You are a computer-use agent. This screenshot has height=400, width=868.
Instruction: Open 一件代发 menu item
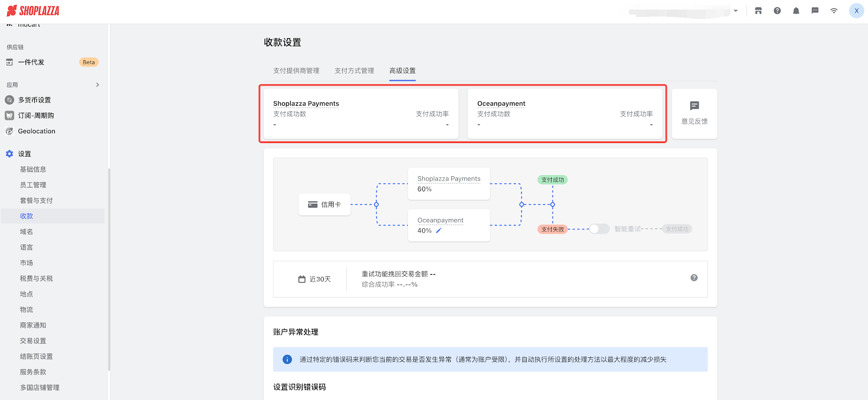31,62
